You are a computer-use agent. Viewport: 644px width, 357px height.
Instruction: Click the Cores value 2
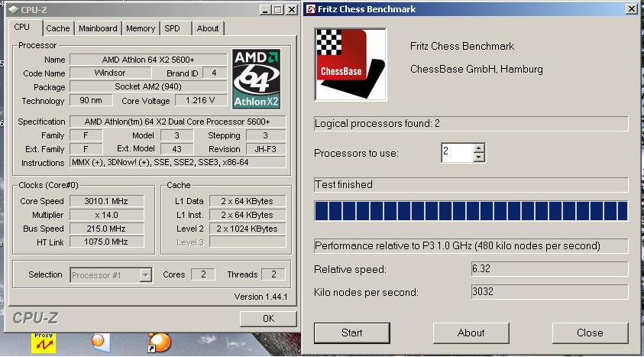203,274
